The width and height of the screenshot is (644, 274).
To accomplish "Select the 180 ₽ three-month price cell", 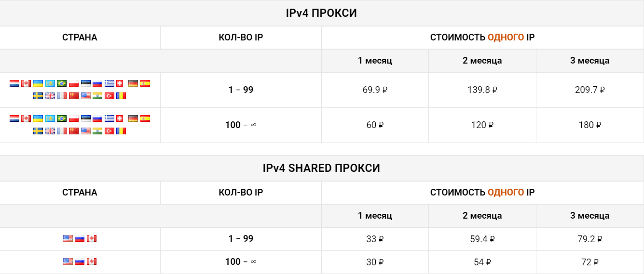I will pos(589,125).
